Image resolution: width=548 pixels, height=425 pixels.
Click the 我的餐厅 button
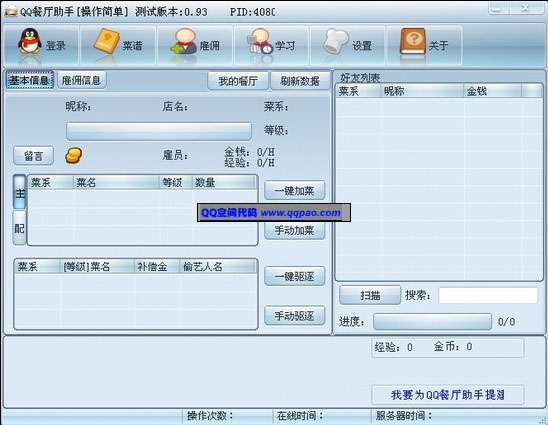click(238, 81)
